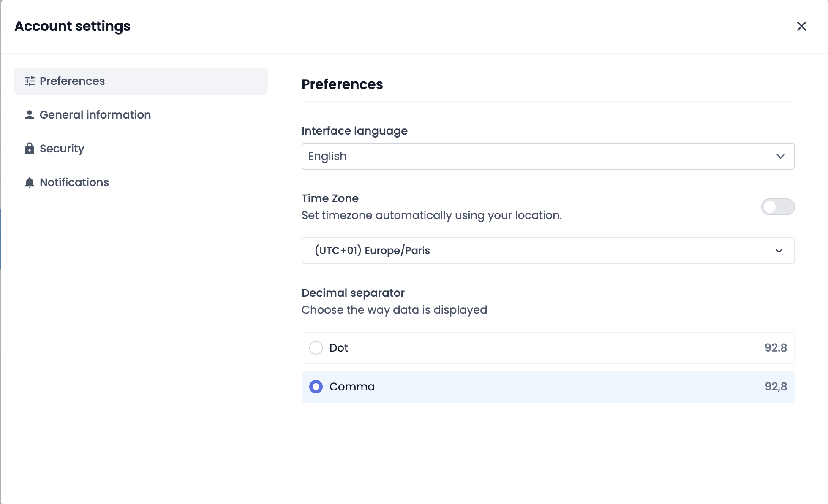Click the 92,8 comma format example
Image resolution: width=828 pixels, height=504 pixels.
tap(776, 387)
